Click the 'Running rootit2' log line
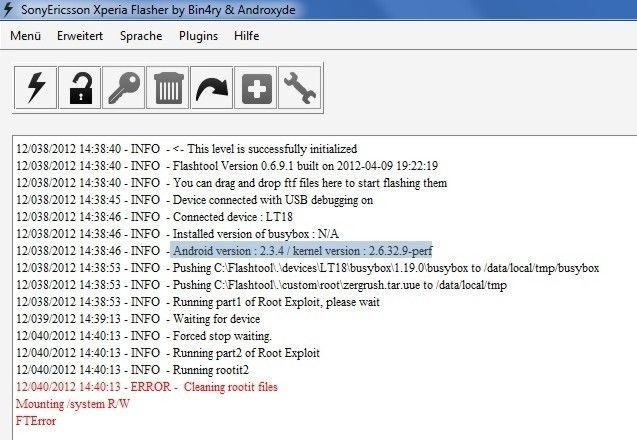This screenshot has height=440, width=637. [132, 370]
